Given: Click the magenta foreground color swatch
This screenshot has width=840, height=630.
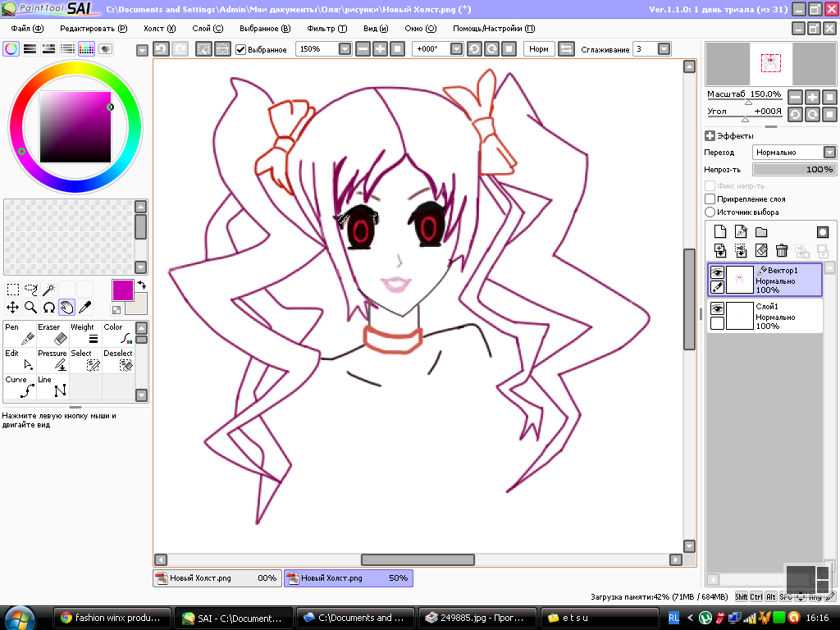Looking at the screenshot, I should coord(122,290).
